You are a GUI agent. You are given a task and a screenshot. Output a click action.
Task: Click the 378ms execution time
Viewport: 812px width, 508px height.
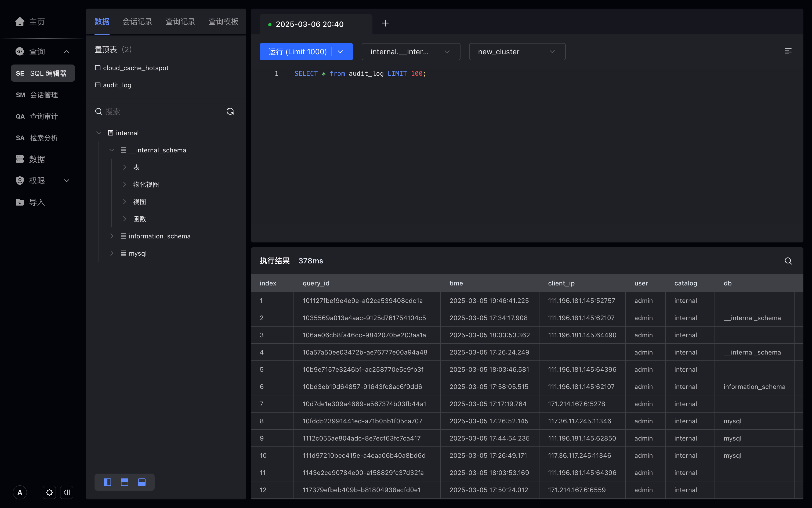pos(311,261)
